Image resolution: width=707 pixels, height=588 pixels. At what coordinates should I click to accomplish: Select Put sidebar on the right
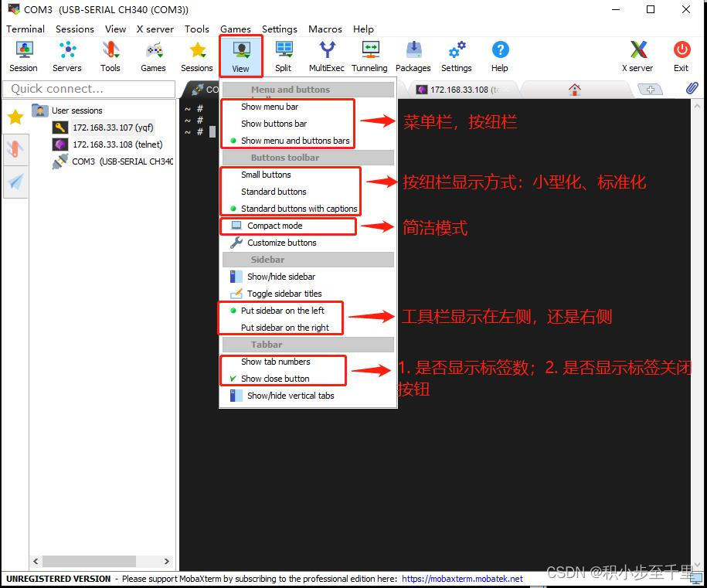coord(285,328)
